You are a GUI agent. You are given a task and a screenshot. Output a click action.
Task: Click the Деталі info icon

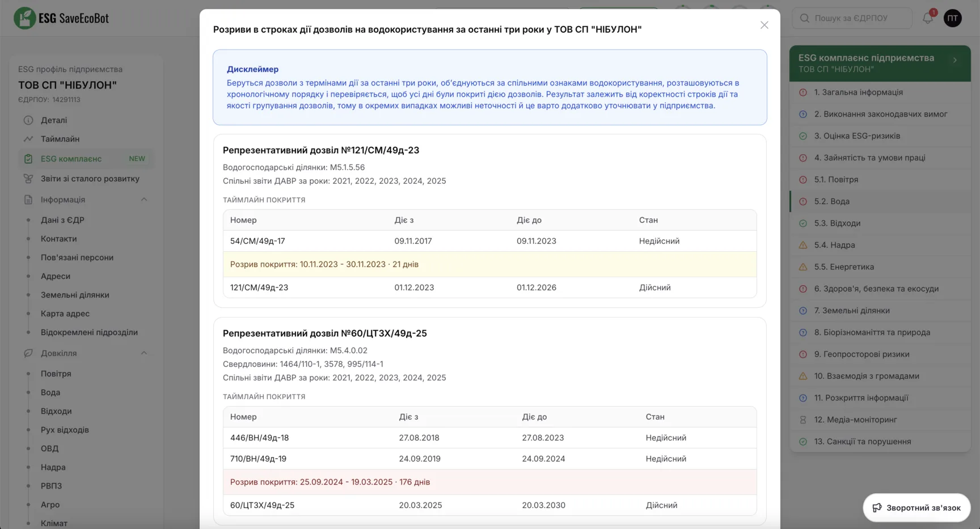point(28,120)
